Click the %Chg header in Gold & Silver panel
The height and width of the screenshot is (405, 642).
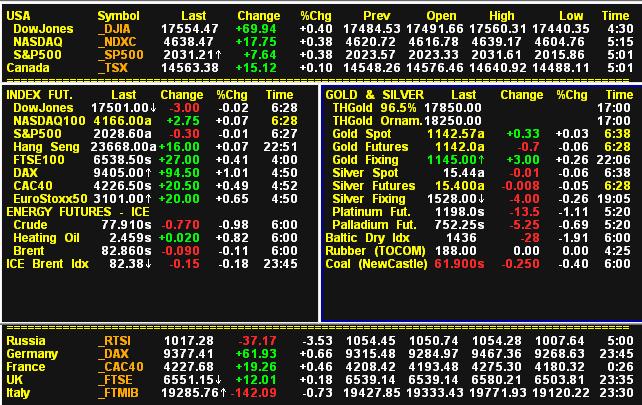pyautogui.click(x=572, y=95)
